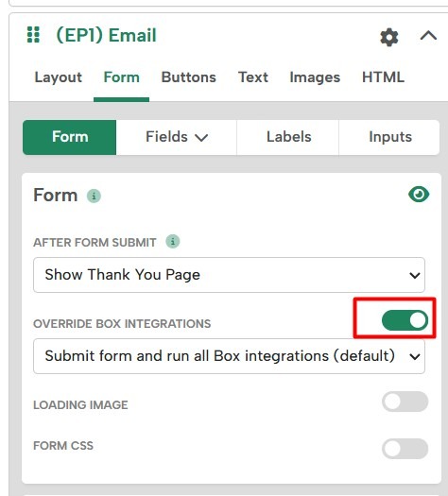
Task: Open the Box integrations submit dropdown
Action: [x=229, y=356]
